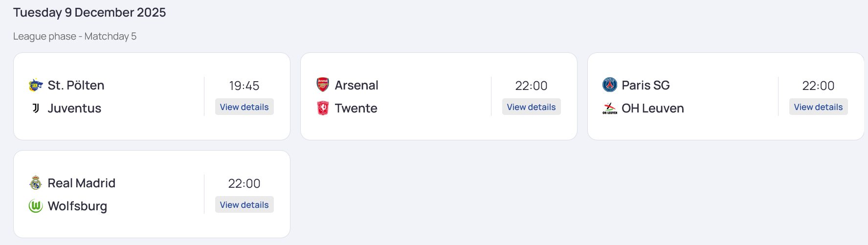Click the OH Leuven club logo
This screenshot has height=245, width=868.
coord(610,108)
